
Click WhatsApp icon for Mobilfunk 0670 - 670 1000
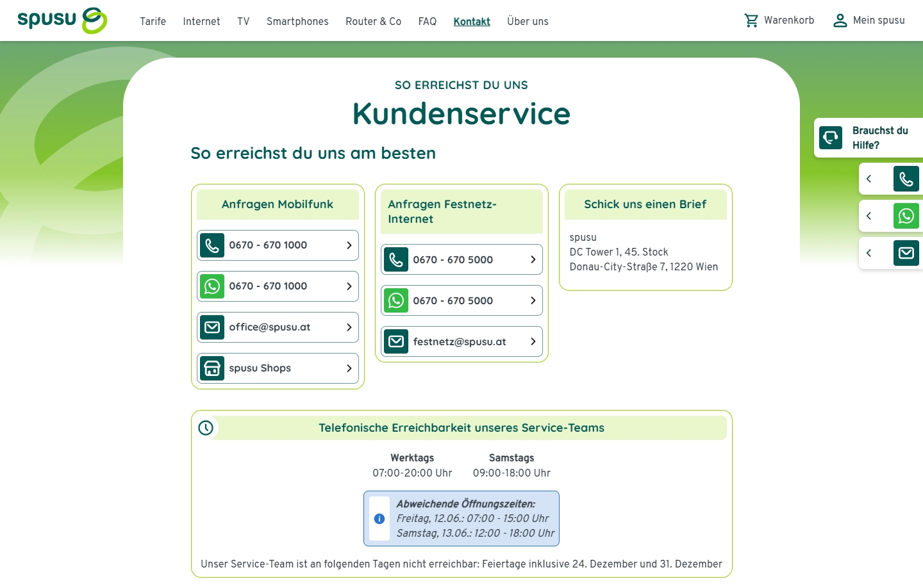click(x=212, y=286)
